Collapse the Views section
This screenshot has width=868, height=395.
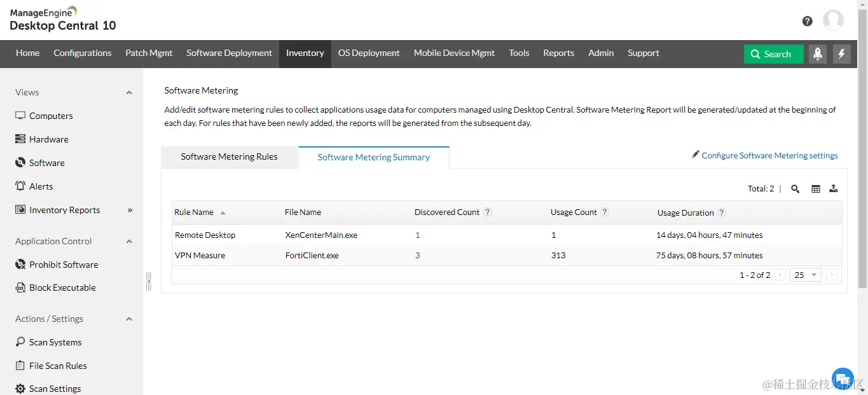click(x=128, y=92)
